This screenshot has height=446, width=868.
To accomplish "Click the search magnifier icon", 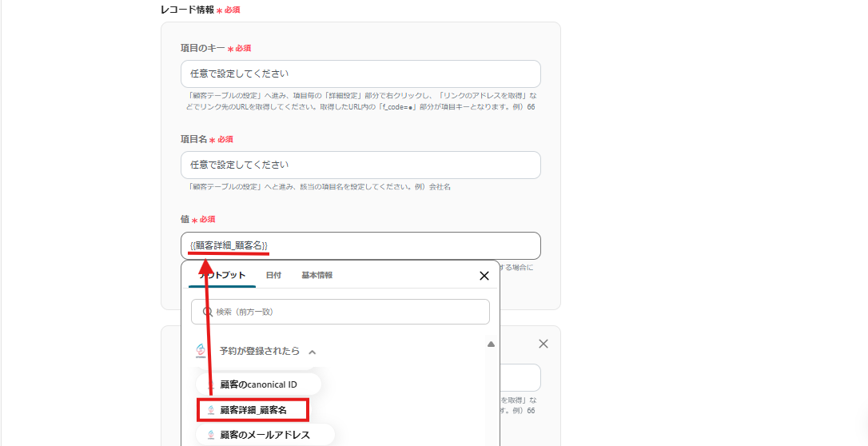I will (x=208, y=312).
